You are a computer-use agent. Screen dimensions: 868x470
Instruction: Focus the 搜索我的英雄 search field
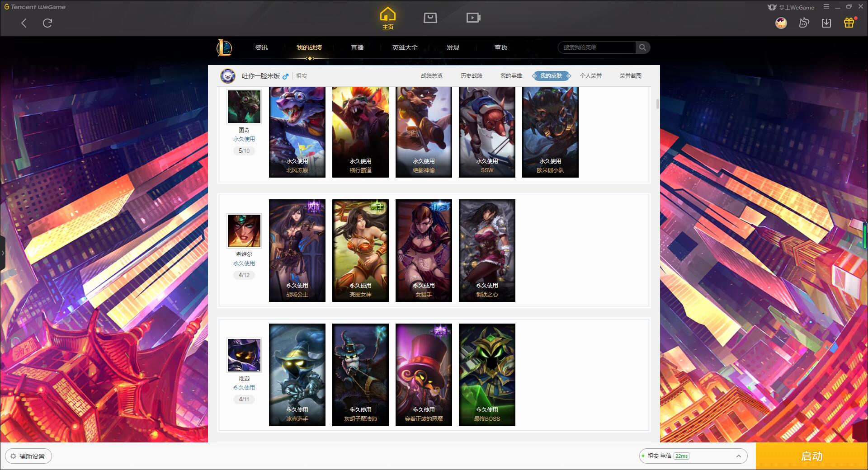[597, 47]
